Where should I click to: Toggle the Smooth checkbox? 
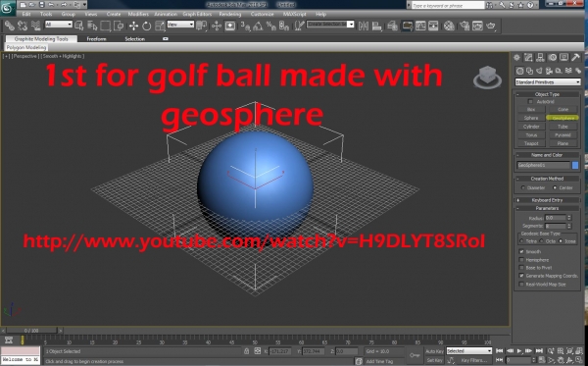coord(521,251)
